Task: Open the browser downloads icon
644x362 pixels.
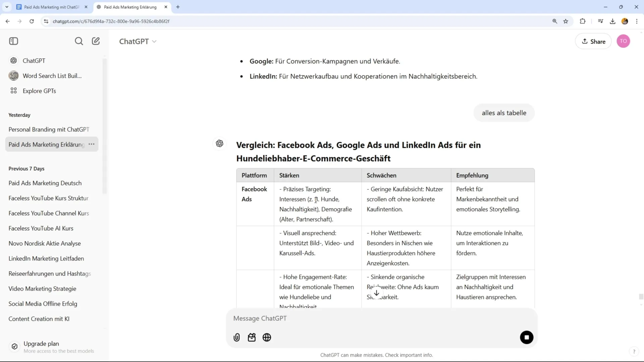Action: click(613, 21)
